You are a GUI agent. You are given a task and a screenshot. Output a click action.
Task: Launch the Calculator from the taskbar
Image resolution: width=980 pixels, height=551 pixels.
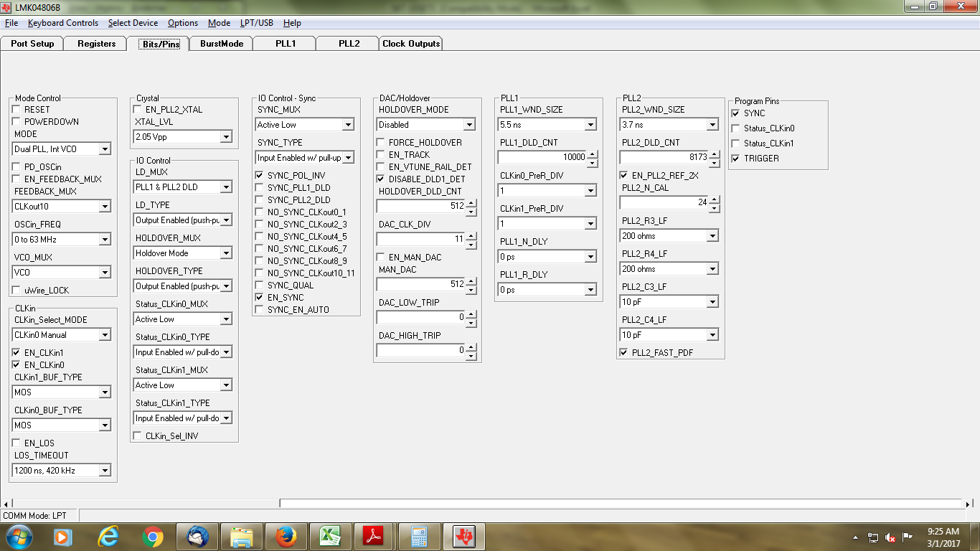point(419,536)
